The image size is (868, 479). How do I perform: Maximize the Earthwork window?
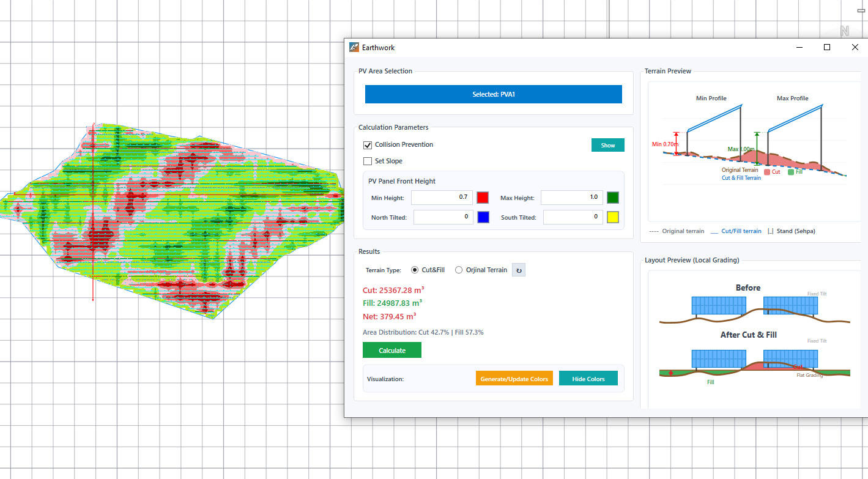coord(827,47)
